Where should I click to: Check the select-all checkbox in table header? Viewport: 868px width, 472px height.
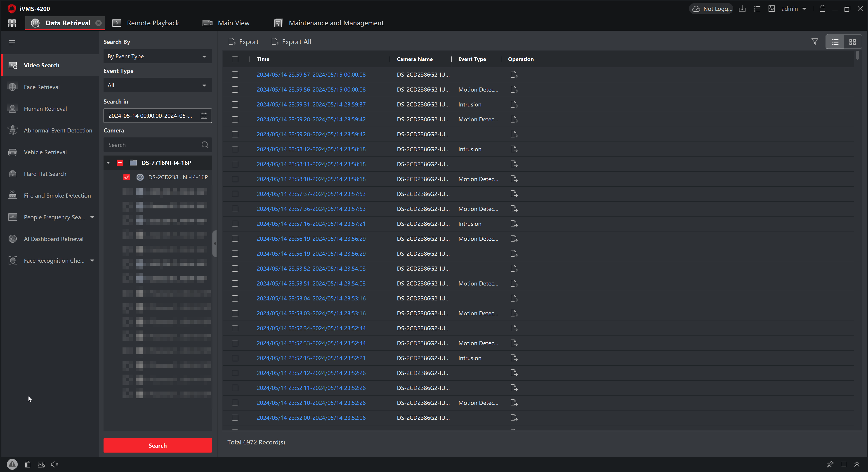pos(235,59)
